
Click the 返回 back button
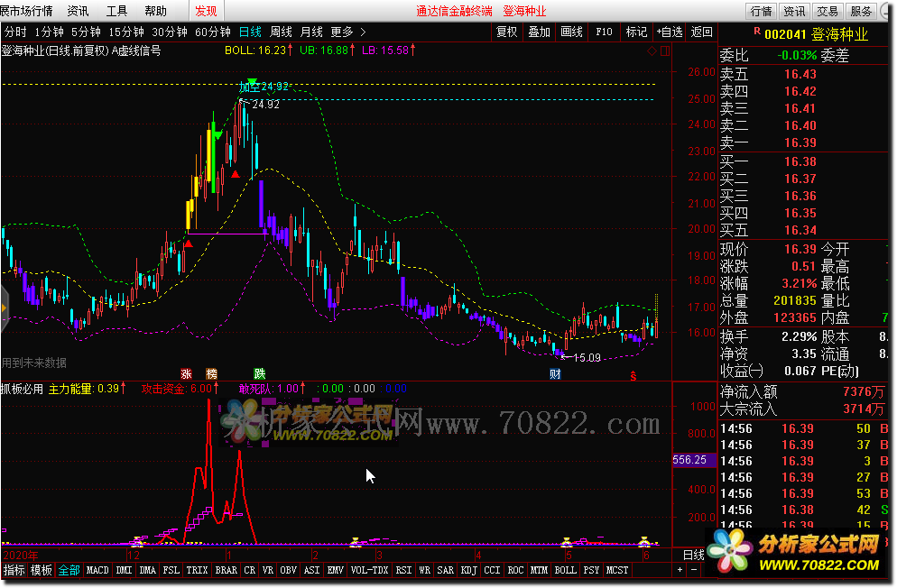[701, 32]
